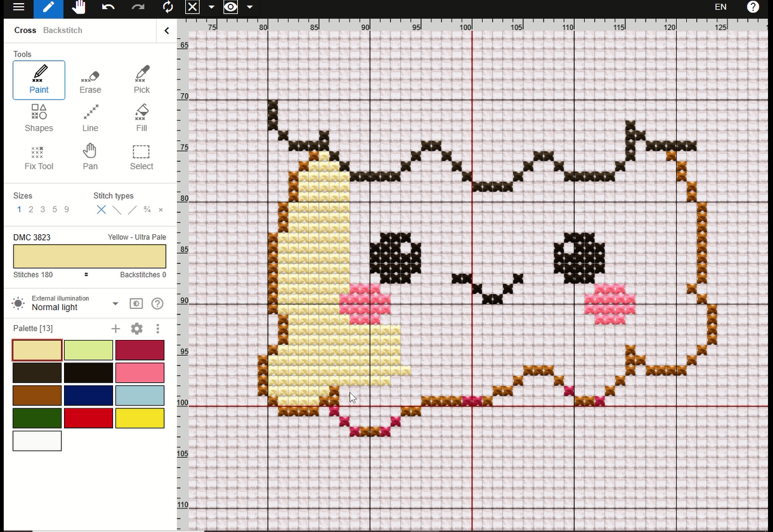Select the pink palette swatch
Screen dimensions: 773x532
pos(140,373)
